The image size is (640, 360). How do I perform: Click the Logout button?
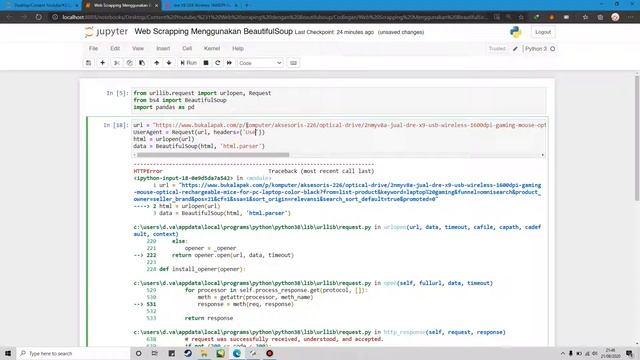(x=543, y=32)
